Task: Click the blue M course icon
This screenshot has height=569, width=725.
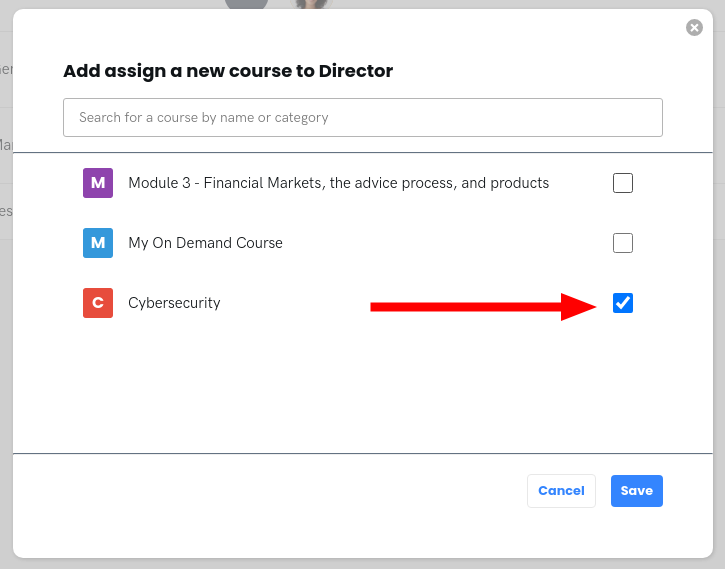Action: tap(98, 243)
